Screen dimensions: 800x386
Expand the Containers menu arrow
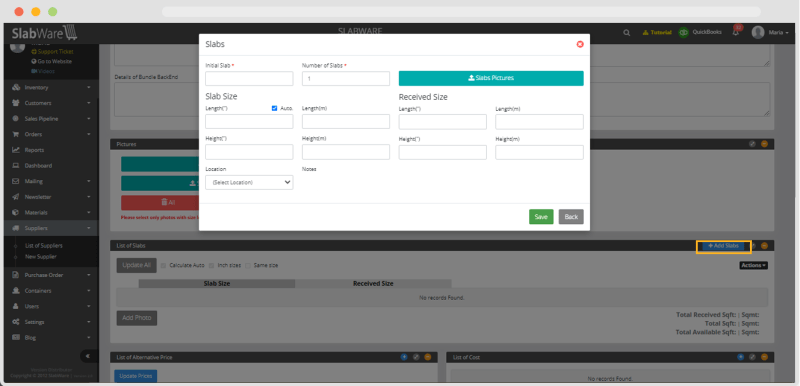[89, 291]
